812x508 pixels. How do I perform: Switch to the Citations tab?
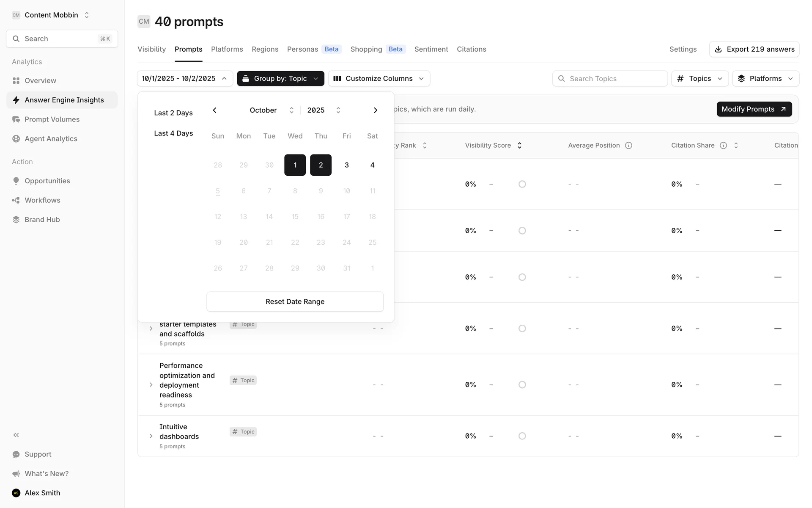coord(471,50)
